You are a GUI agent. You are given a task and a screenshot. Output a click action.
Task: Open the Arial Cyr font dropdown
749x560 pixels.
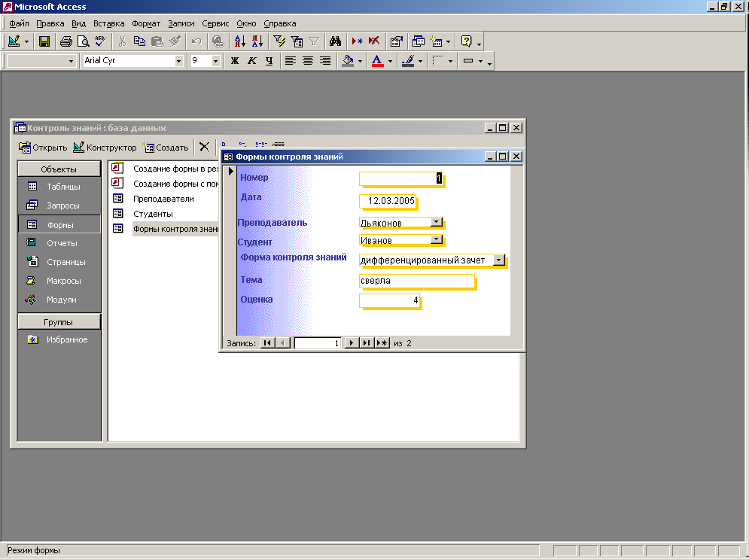(x=178, y=61)
